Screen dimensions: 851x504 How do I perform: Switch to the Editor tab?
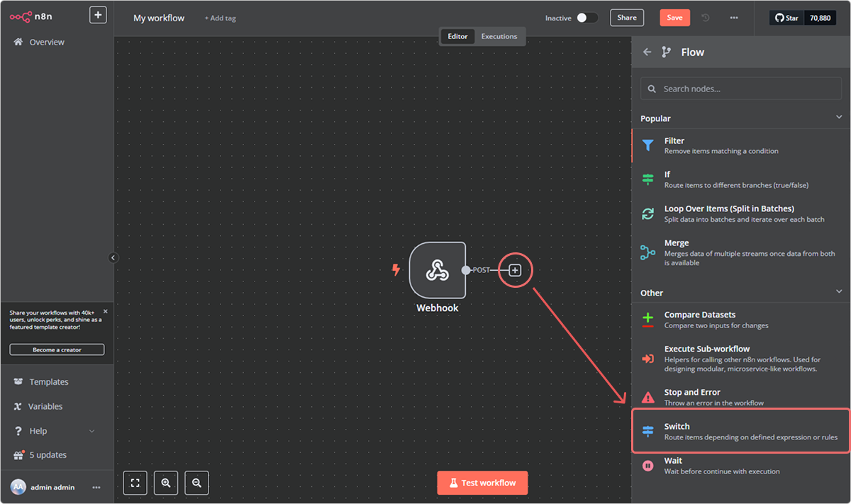click(x=457, y=36)
